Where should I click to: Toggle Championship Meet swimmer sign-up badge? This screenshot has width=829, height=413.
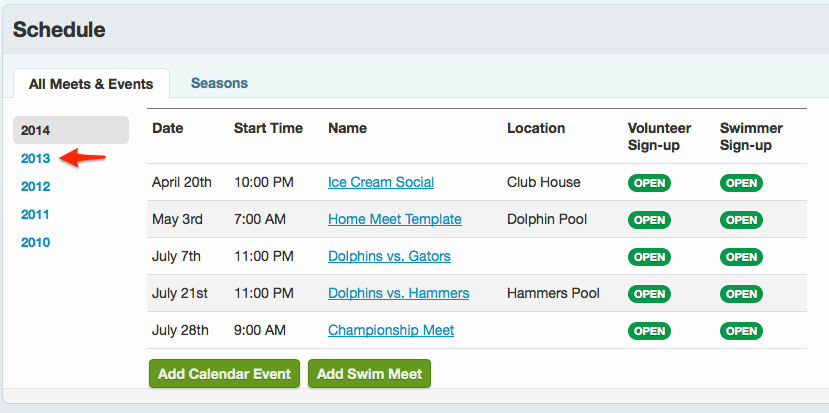[741, 331]
